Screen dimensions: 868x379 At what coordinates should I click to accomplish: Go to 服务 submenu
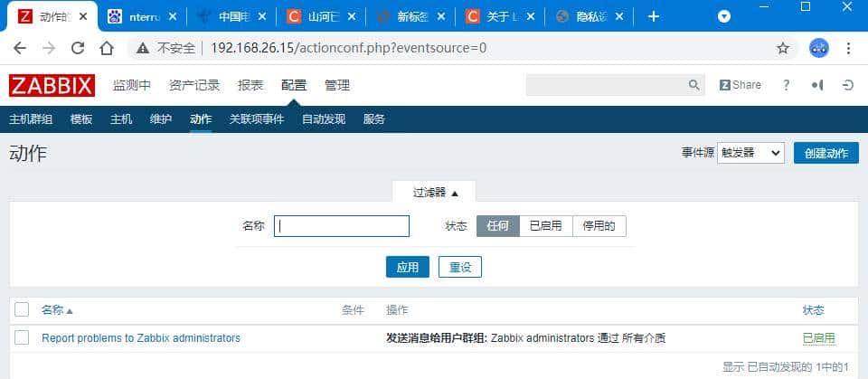[374, 119]
